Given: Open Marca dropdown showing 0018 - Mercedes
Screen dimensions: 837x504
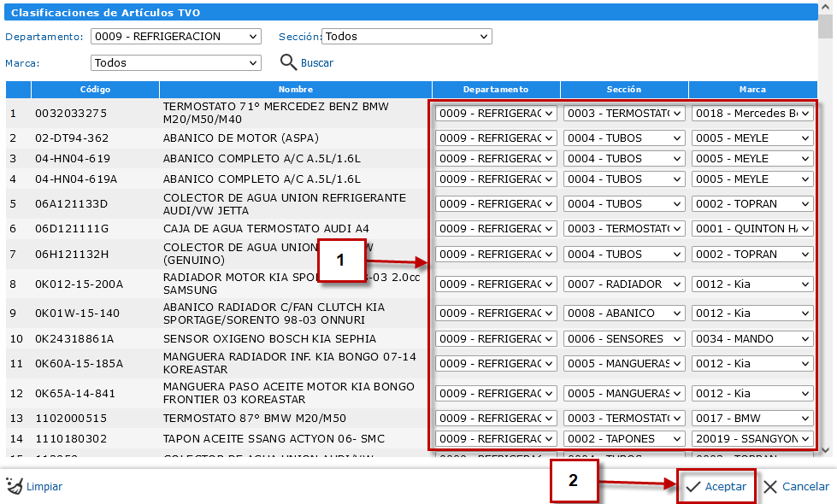Looking at the screenshot, I should click(752, 114).
